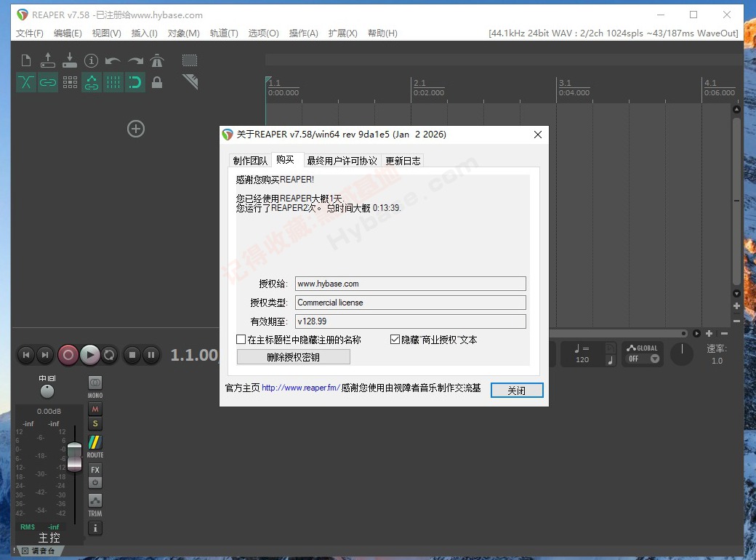Open the 轨道(T) menu
Image resolution: width=756 pixels, height=560 pixels.
224,33
